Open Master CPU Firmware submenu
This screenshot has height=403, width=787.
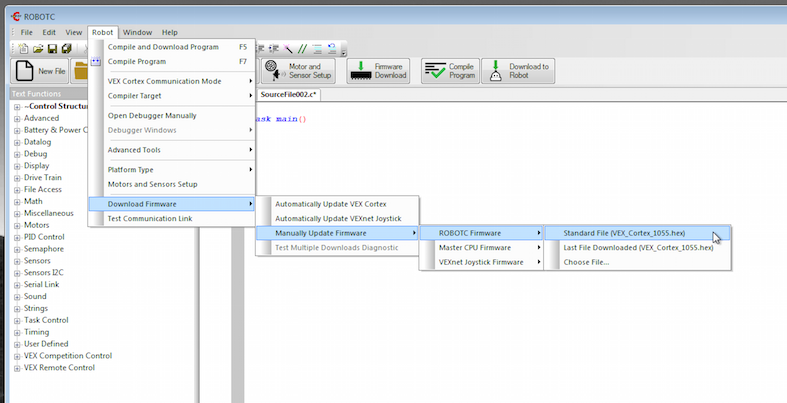click(481, 247)
